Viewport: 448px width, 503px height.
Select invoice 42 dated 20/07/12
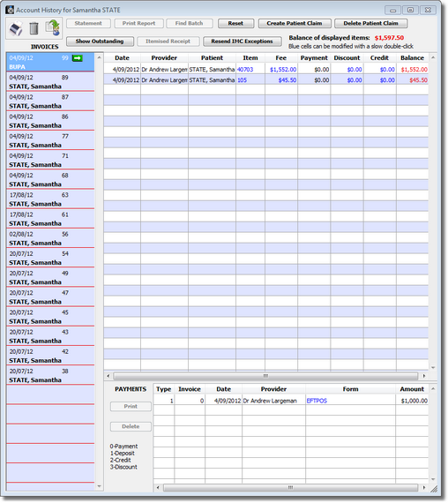50,356
